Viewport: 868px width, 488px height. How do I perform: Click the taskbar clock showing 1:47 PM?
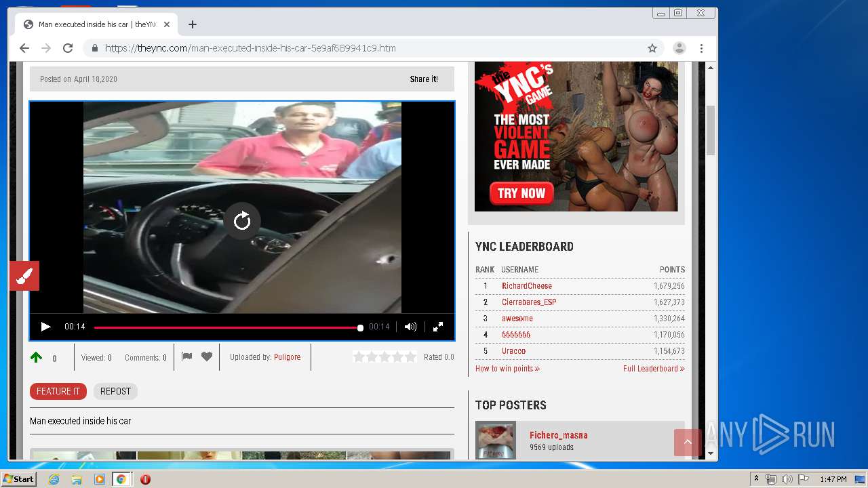point(833,479)
